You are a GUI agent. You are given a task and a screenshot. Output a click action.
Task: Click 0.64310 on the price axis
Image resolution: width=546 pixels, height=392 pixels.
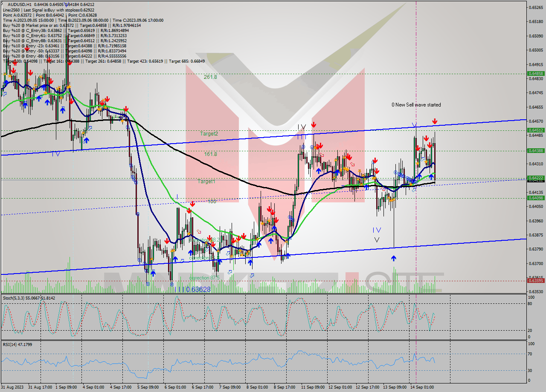[535, 164]
